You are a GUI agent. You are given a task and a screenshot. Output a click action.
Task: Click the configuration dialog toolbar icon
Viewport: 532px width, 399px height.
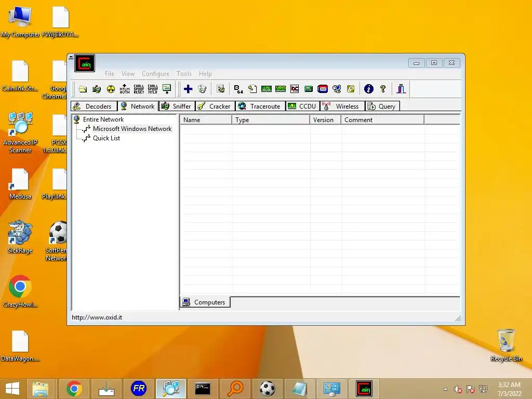point(220,89)
